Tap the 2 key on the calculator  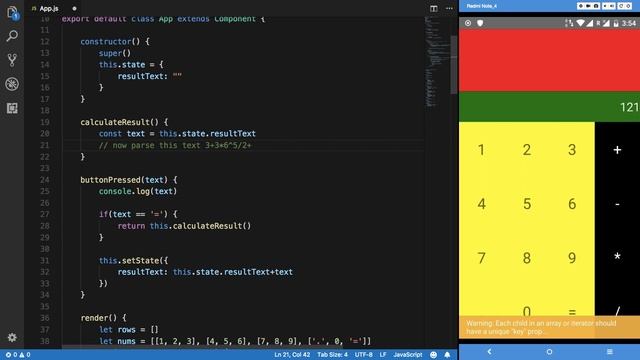[527, 150]
